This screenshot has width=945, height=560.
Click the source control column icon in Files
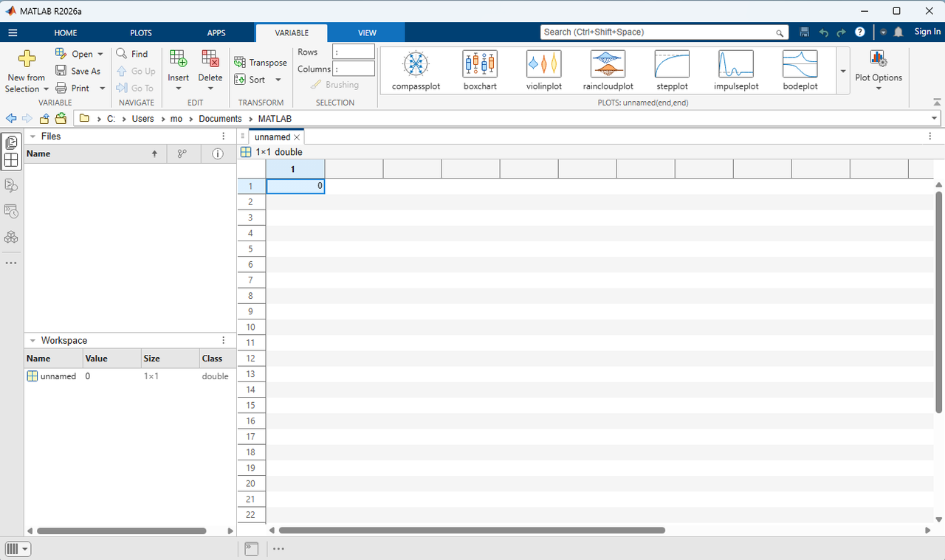point(182,153)
